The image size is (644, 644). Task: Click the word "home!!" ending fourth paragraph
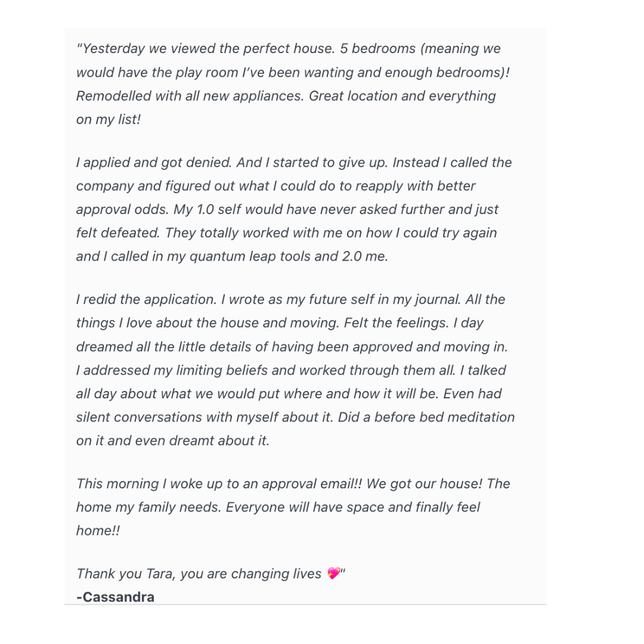coord(98,531)
